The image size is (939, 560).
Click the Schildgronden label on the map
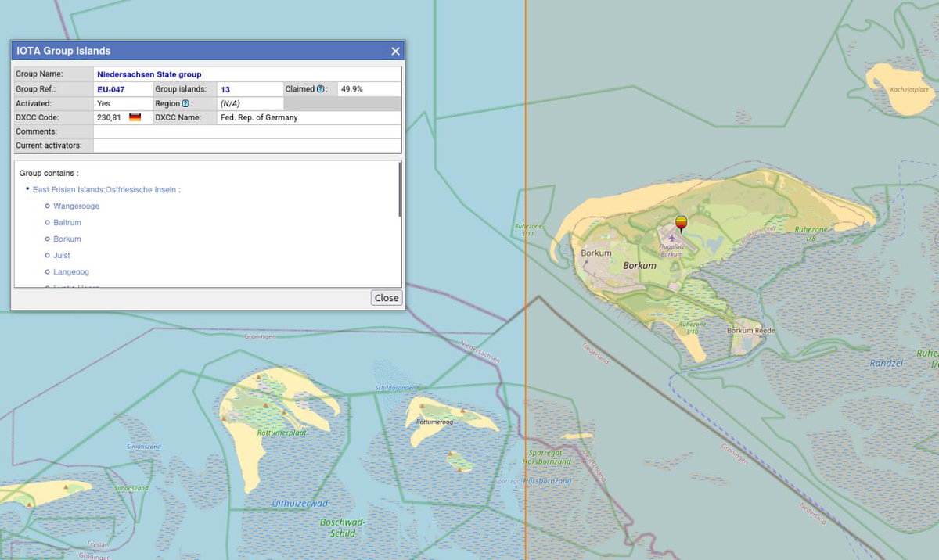[397, 388]
